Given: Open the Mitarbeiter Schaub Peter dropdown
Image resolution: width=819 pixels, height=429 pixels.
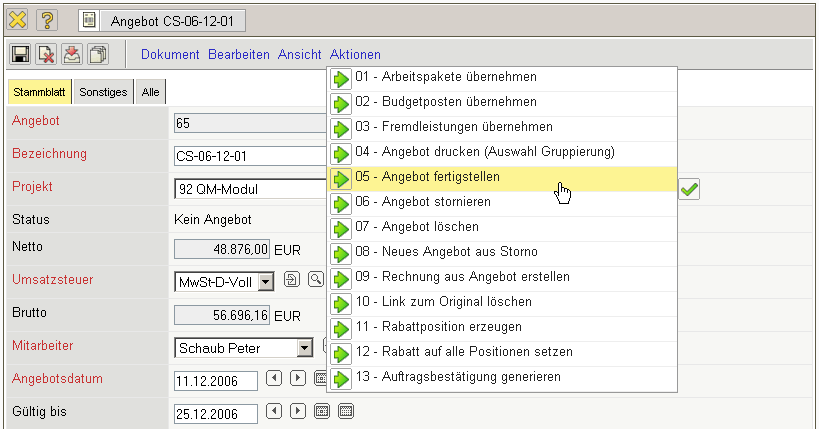Looking at the screenshot, I should (304, 348).
